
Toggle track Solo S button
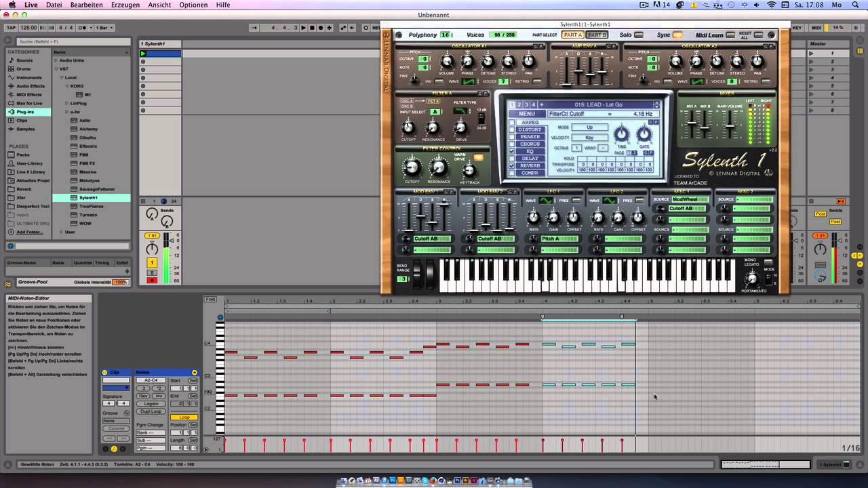click(x=152, y=272)
